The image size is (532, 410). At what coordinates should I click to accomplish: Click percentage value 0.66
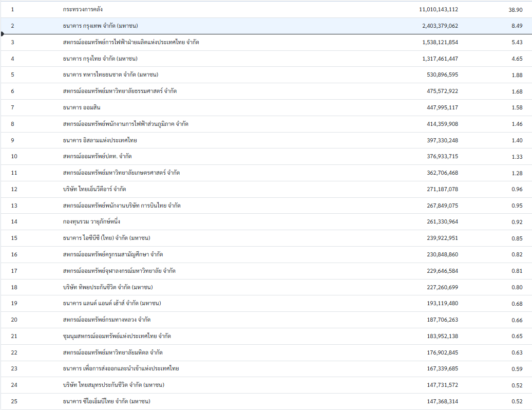pyautogui.click(x=517, y=320)
